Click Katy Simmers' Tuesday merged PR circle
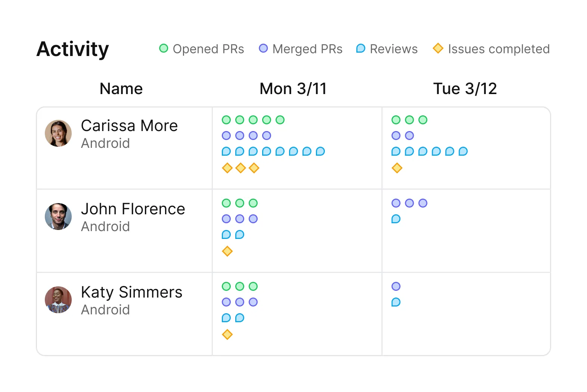The height and width of the screenshot is (392, 587). click(396, 286)
